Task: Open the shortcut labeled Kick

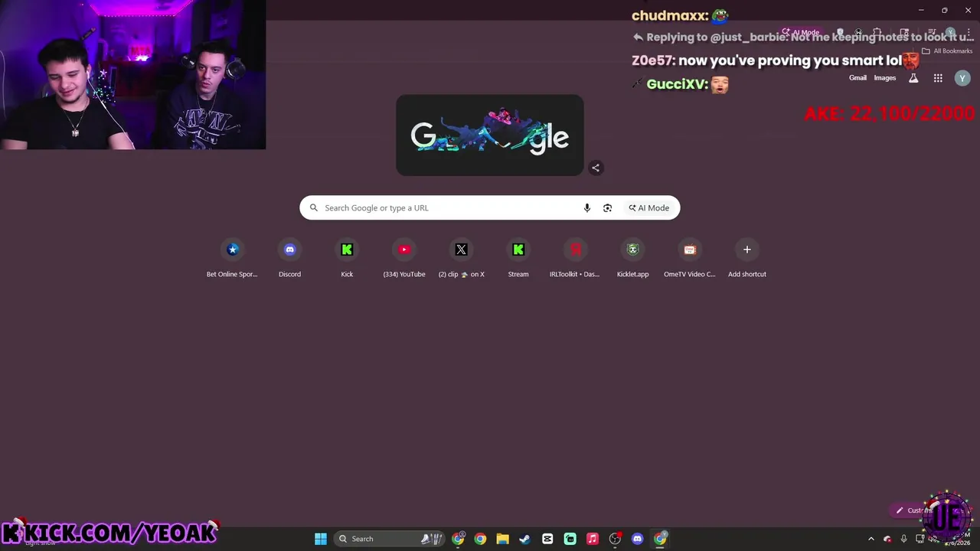Action: (347, 259)
